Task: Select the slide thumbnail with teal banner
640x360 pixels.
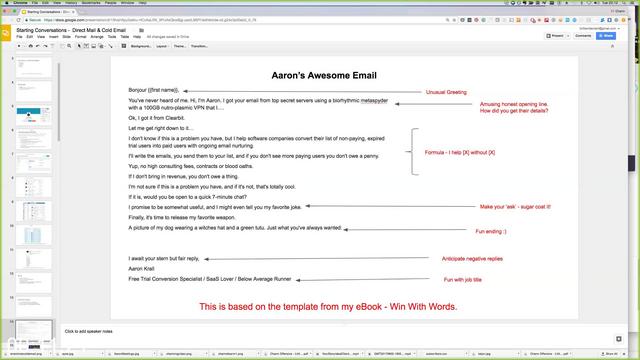Action: [34, 115]
